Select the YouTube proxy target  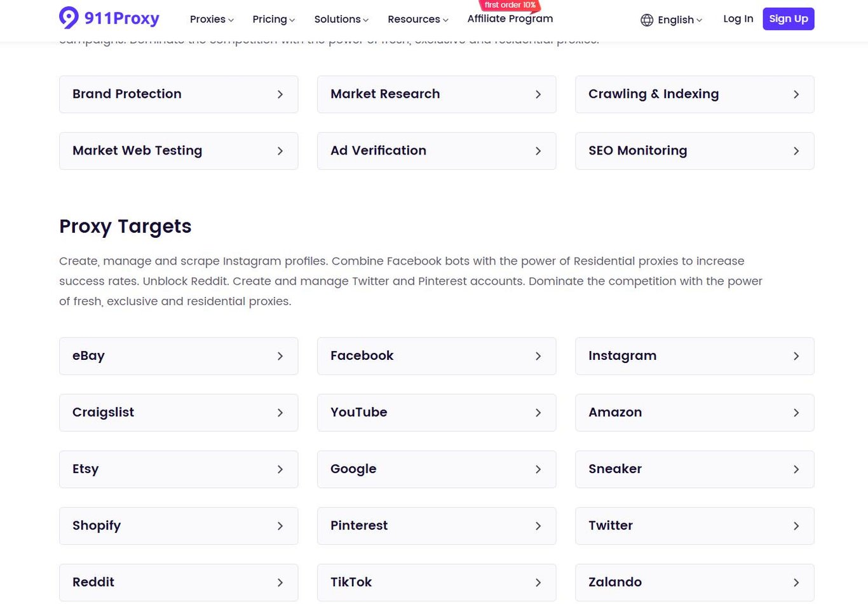[437, 413]
